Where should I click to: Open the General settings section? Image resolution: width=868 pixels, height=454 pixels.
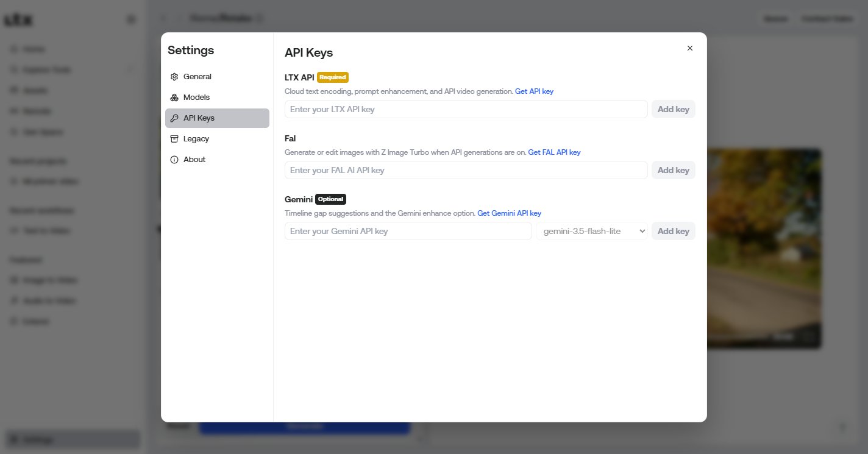pos(217,77)
